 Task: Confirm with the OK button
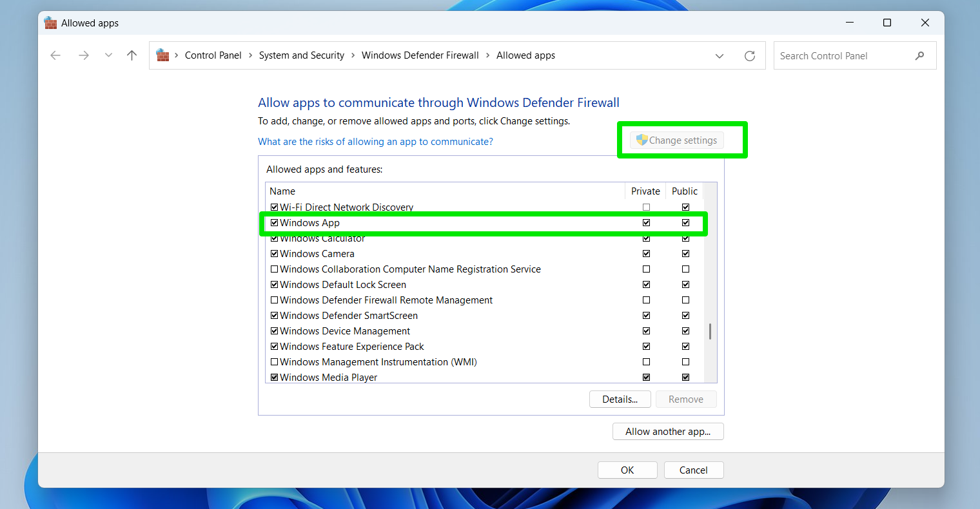[627, 470]
